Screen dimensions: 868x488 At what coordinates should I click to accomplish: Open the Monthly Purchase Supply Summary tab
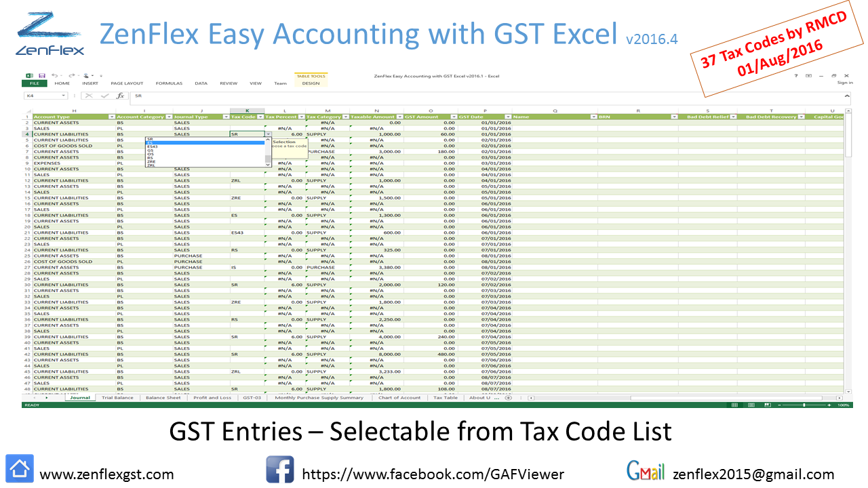click(319, 398)
